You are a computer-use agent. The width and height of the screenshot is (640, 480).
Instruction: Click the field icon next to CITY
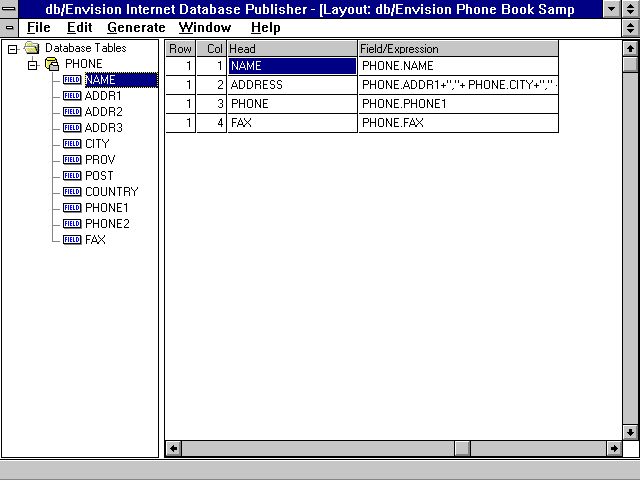pos(72,144)
